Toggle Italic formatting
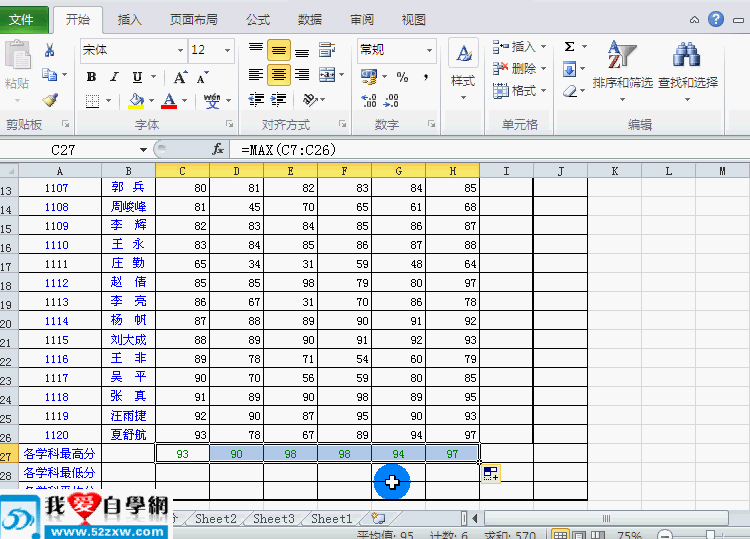The image size is (750, 539). click(x=114, y=77)
